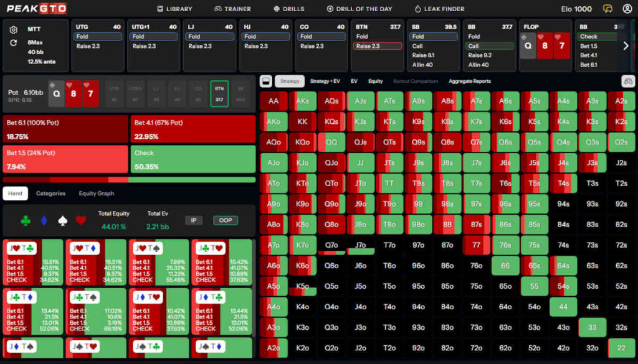638x364 pixels.
Task: Expand next actions with the right chevron arrow
Action: click(626, 45)
